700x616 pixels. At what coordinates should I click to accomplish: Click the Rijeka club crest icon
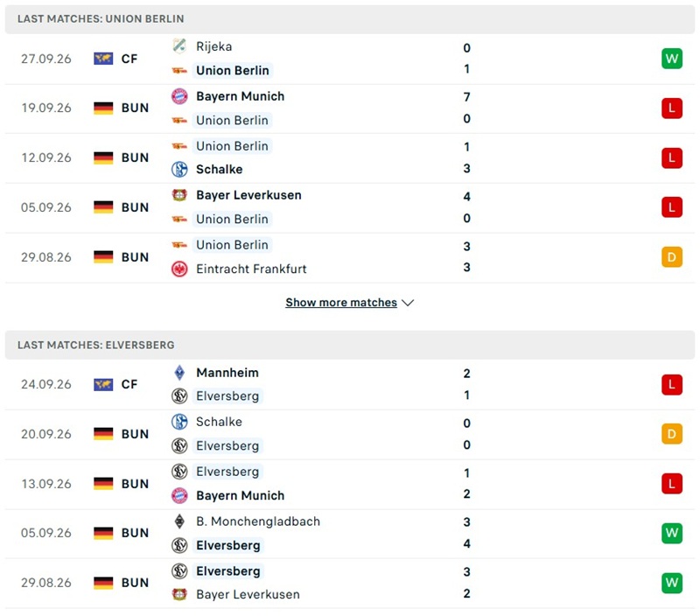click(x=179, y=46)
